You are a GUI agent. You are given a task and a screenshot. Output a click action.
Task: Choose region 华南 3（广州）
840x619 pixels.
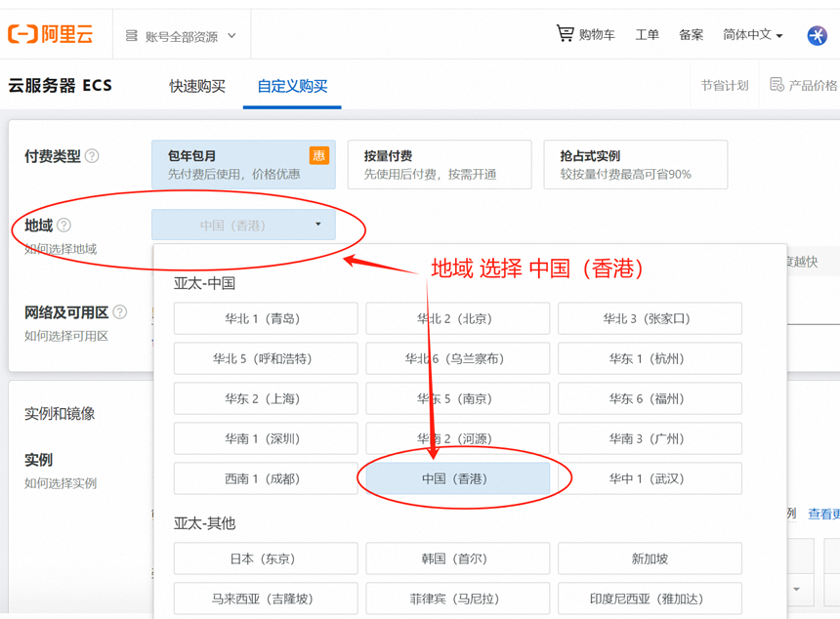tap(650, 438)
